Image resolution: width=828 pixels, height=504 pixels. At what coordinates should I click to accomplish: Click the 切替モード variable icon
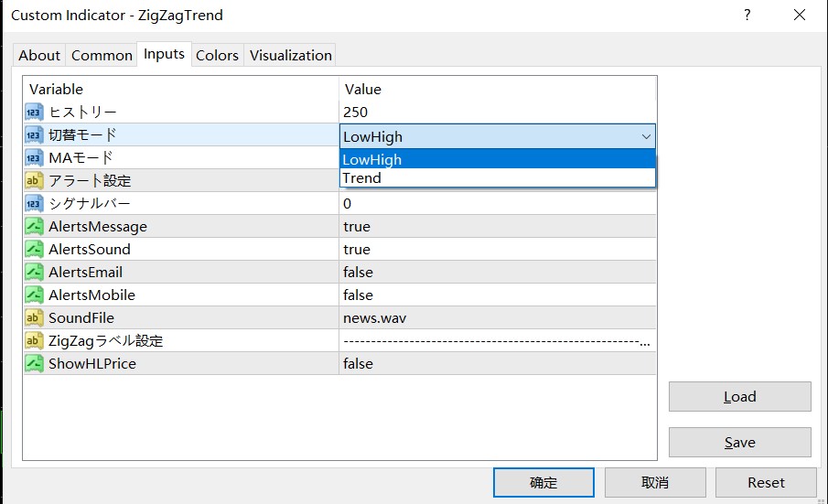click(x=34, y=135)
